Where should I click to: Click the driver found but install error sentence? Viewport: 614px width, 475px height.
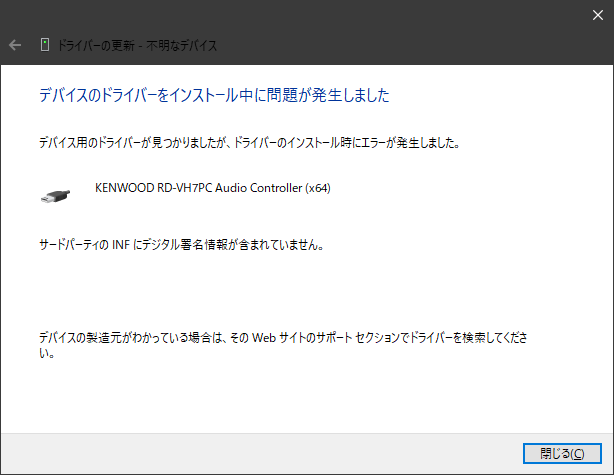pyautogui.click(x=249, y=143)
